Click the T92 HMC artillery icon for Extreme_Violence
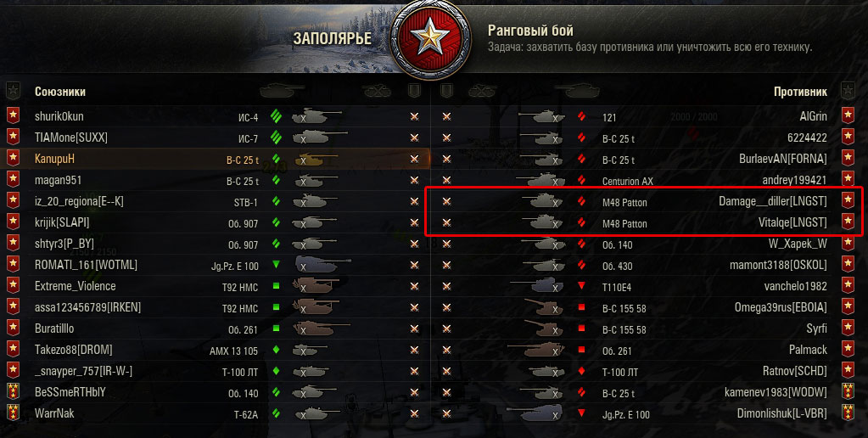The height and width of the screenshot is (438, 868). point(316,286)
